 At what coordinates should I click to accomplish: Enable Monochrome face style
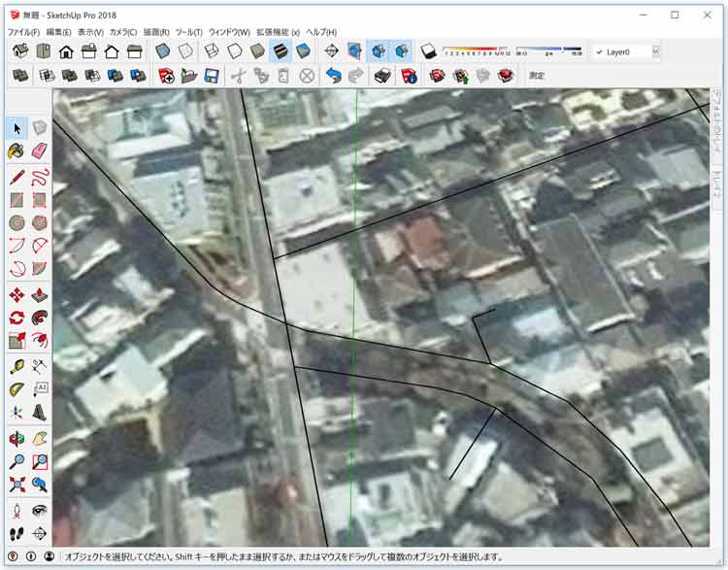coord(303,51)
